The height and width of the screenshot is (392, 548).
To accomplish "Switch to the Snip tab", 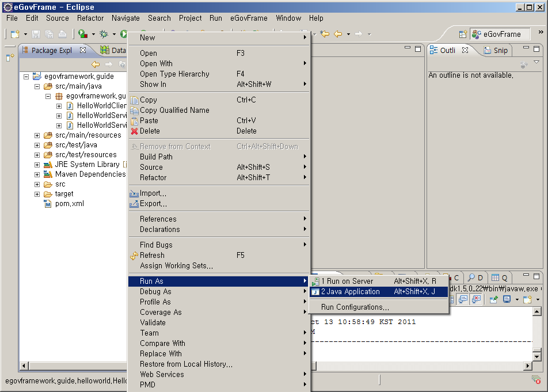I will pos(500,51).
